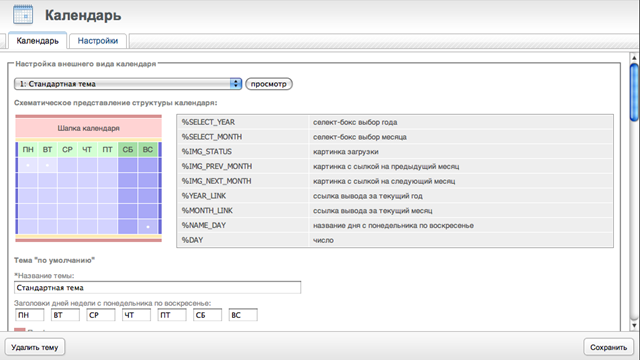This screenshot has width=640, height=360.
Task: Click the %SELECT_YEAR table cell
Action: (x=243, y=122)
